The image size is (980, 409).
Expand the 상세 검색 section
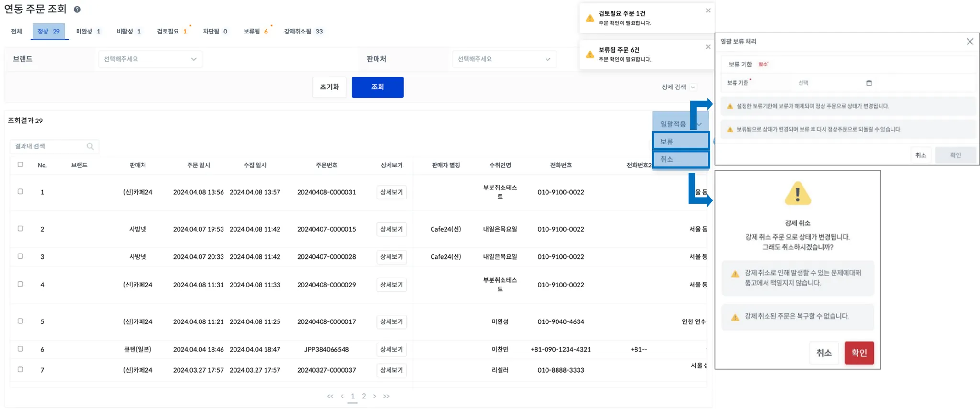pyautogui.click(x=678, y=87)
